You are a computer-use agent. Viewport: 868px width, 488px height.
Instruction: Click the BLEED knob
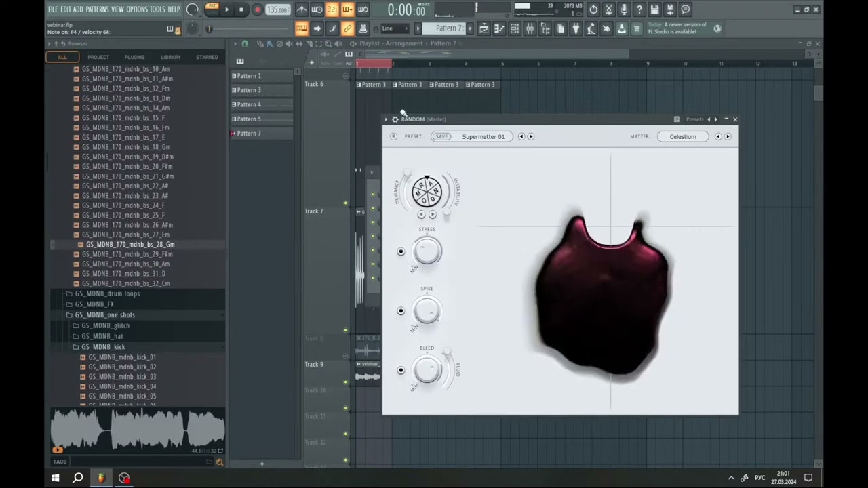pos(427,370)
